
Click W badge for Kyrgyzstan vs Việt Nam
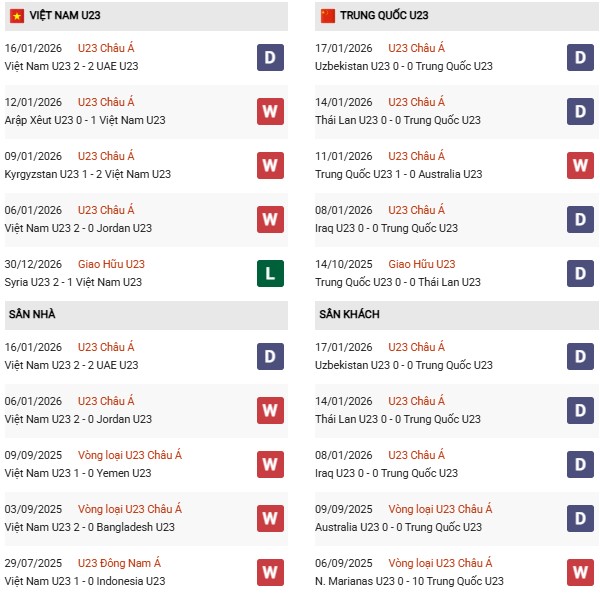[x=270, y=165]
